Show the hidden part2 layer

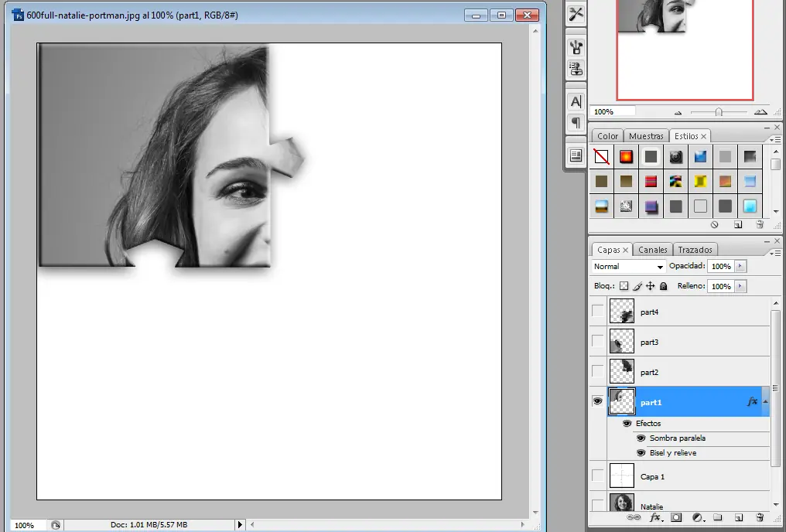click(x=597, y=371)
